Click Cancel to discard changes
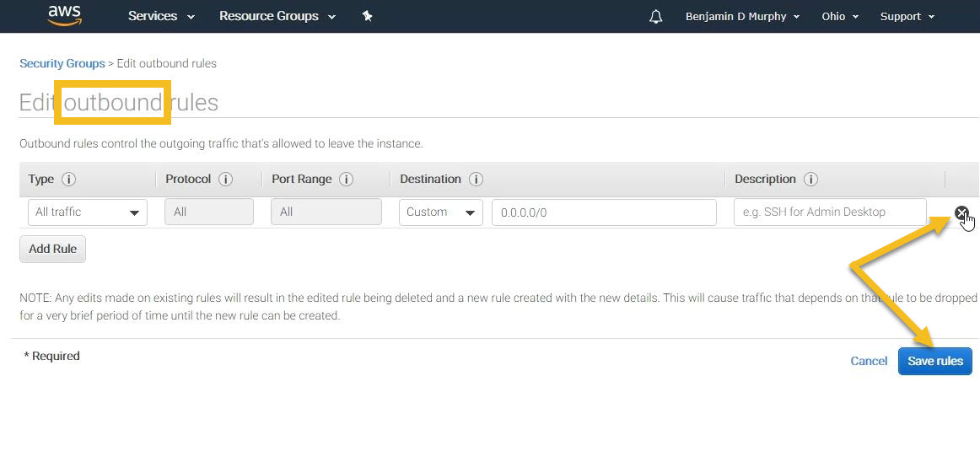The image size is (980, 473). tap(869, 361)
